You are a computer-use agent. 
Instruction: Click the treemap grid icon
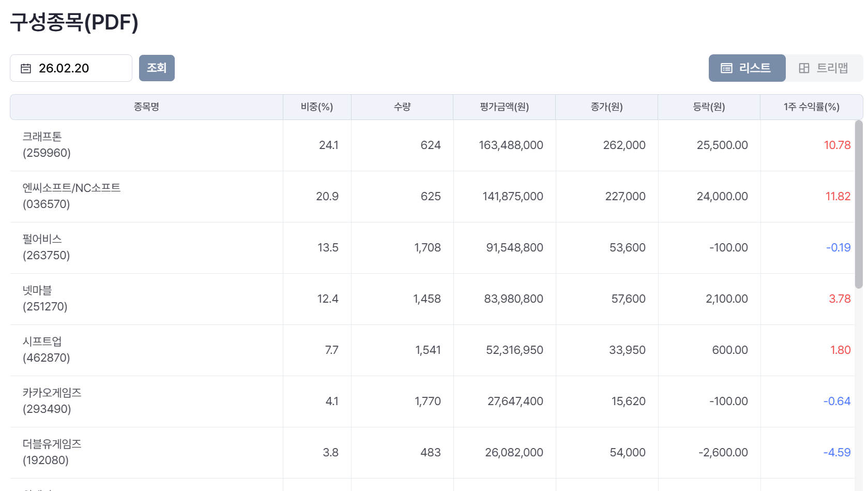[x=804, y=68]
